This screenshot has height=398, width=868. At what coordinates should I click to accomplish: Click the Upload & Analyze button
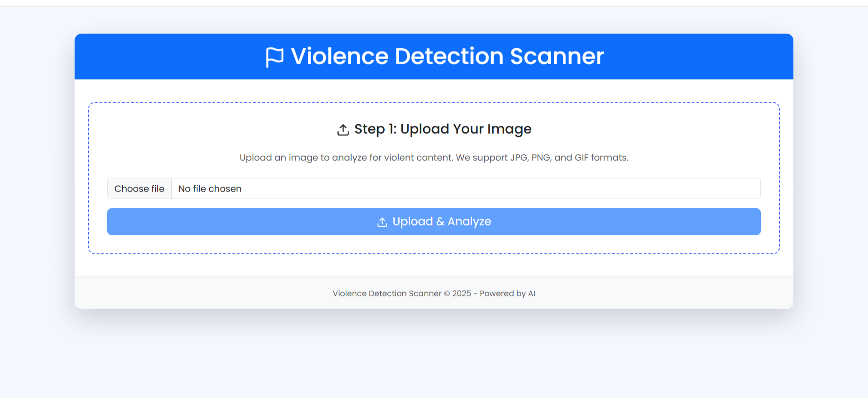point(434,221)
